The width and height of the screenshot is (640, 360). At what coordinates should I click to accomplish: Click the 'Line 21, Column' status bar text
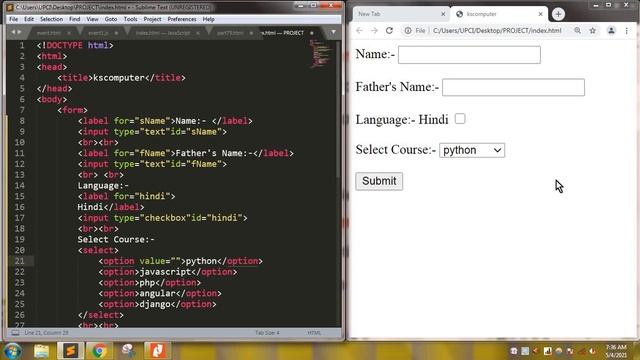click(46, 333)
